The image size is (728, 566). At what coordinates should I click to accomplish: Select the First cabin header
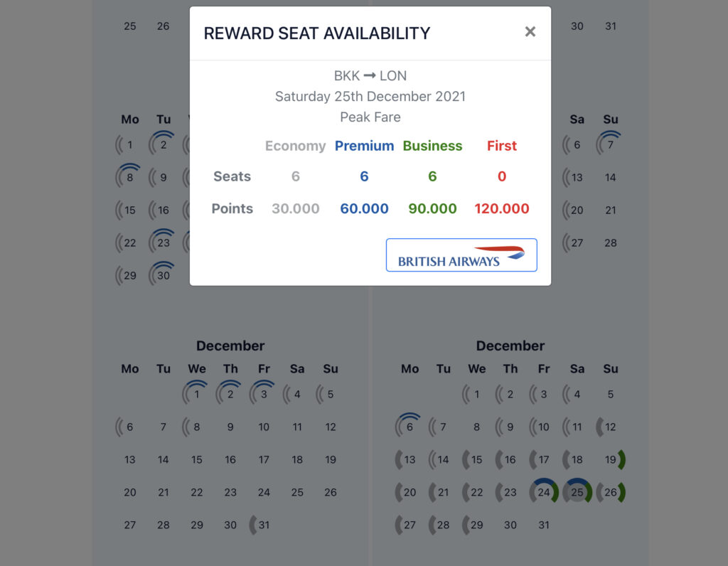(x=501, y=146)
